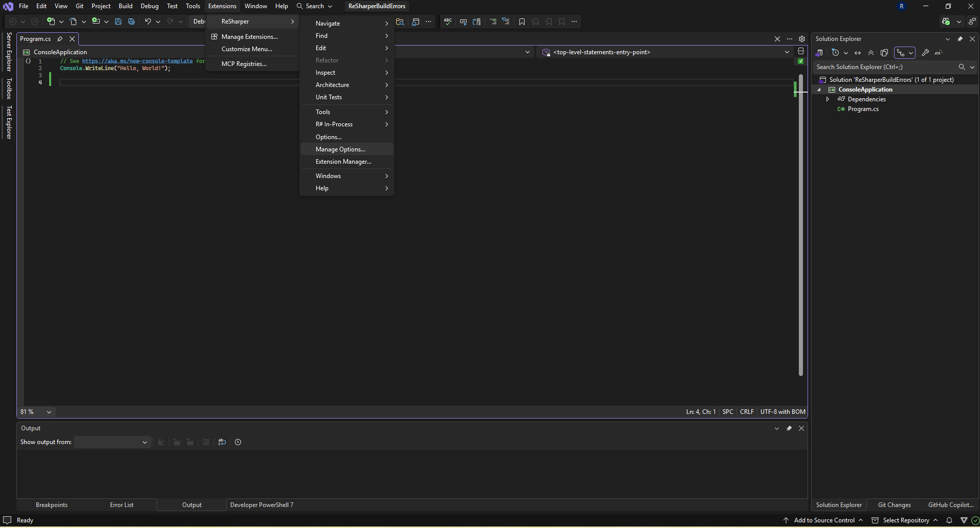
Task: Click the Undo arrow in the toolbar
Action: pos(147,21)
